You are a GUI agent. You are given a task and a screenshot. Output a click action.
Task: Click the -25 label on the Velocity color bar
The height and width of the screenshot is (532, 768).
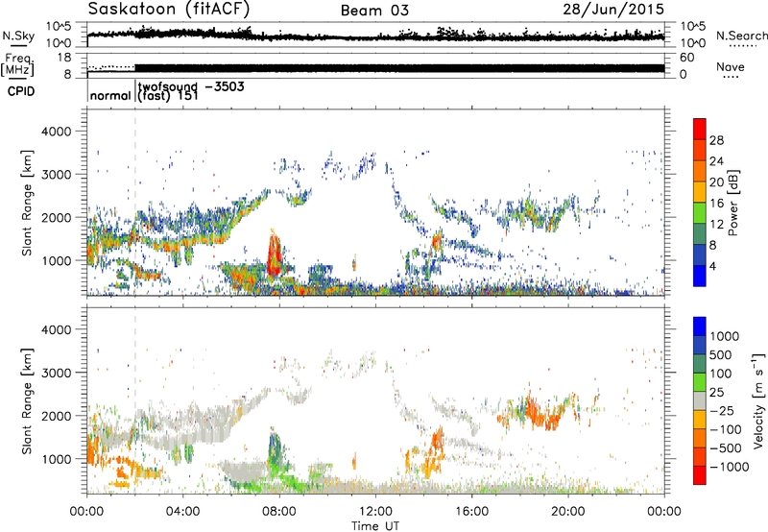[x=723, y=410]
